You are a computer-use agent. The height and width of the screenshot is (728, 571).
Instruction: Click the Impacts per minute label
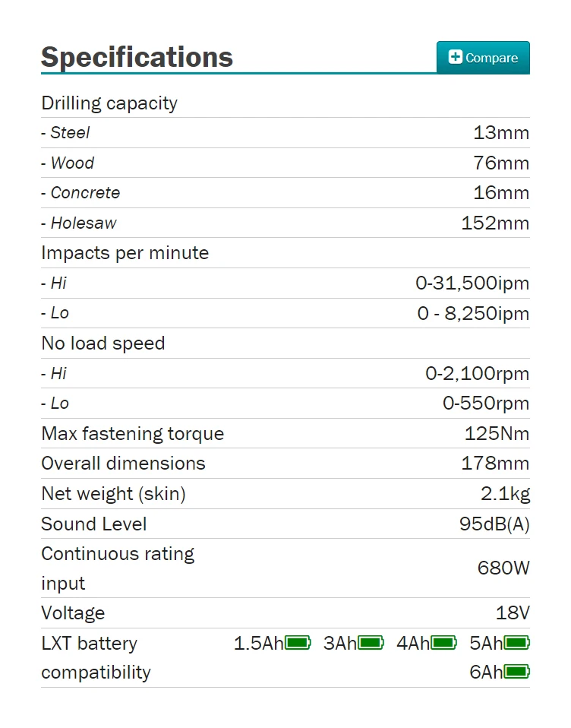point(125,253)
